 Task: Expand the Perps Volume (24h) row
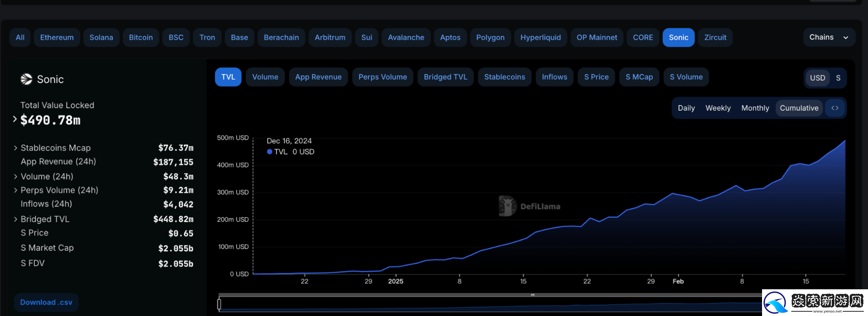[16, 190]
